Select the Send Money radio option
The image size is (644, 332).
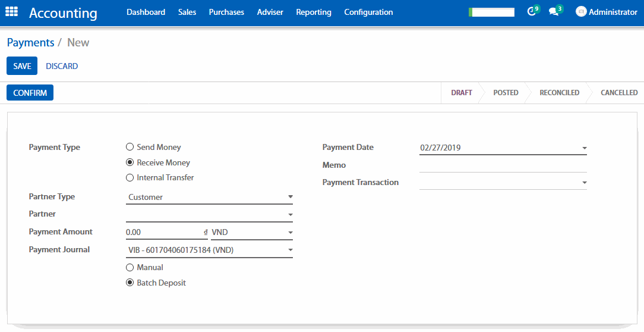(x=130, y=147)
